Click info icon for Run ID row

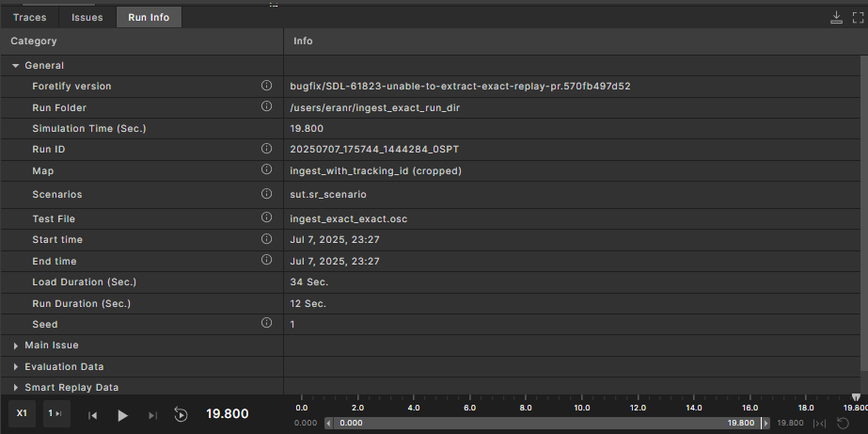(266, 149)
